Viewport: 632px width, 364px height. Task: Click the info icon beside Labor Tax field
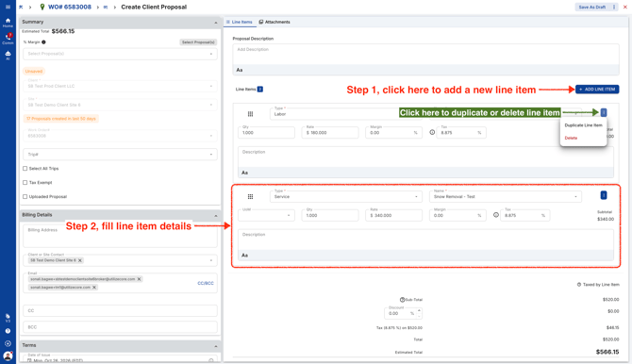432,132
